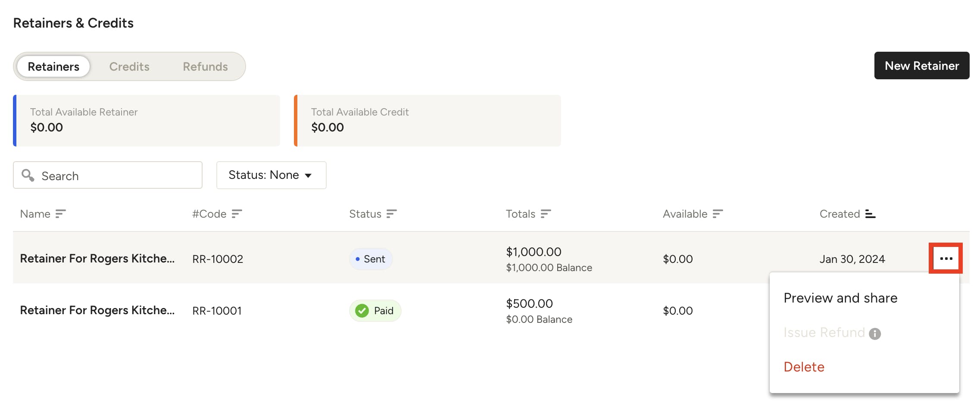Click the Sent status badge on RR-10002

coord(371,259)
